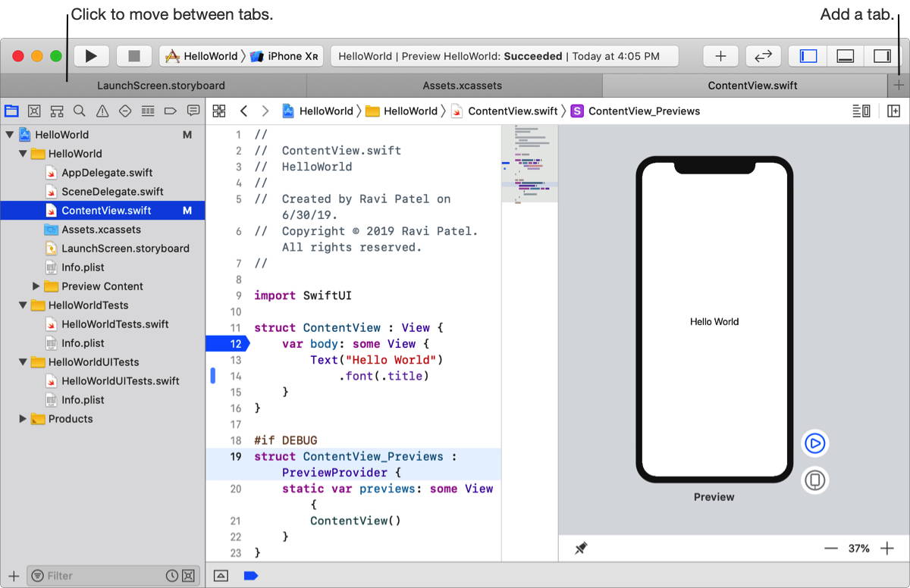910x588 pixels.
Task: Click the code minimap
Action: [x=529, y=163]
